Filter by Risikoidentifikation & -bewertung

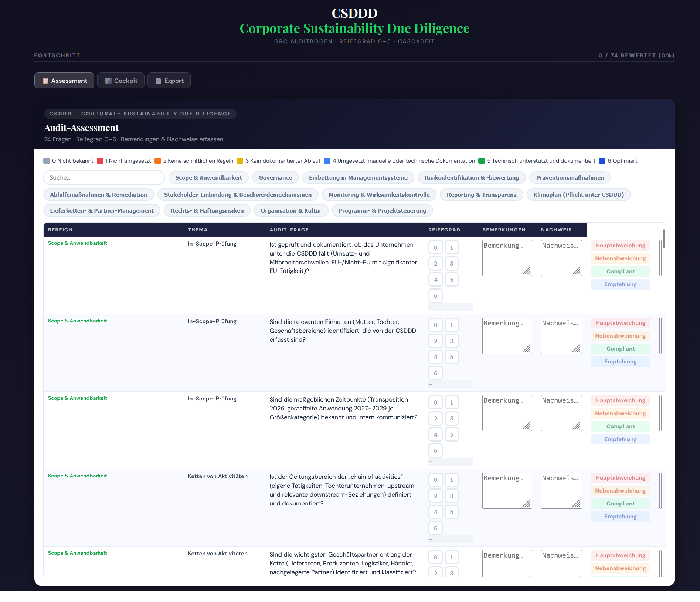(472, 177)
